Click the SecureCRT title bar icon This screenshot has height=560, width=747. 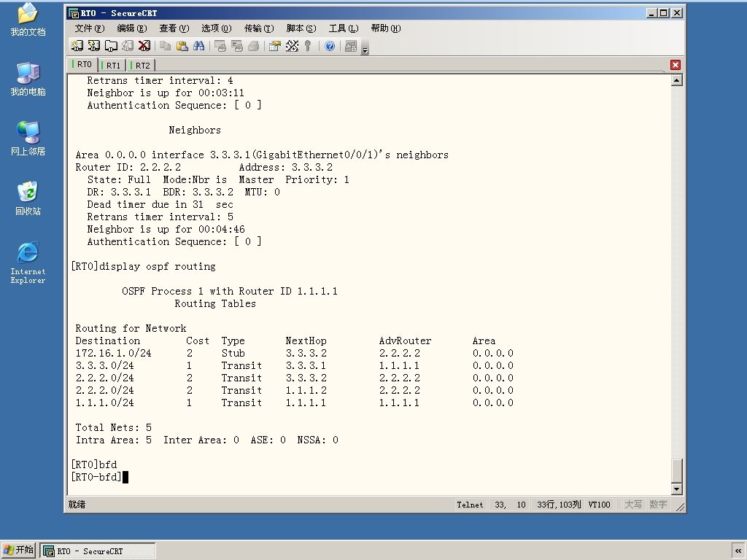pos(74,13)
